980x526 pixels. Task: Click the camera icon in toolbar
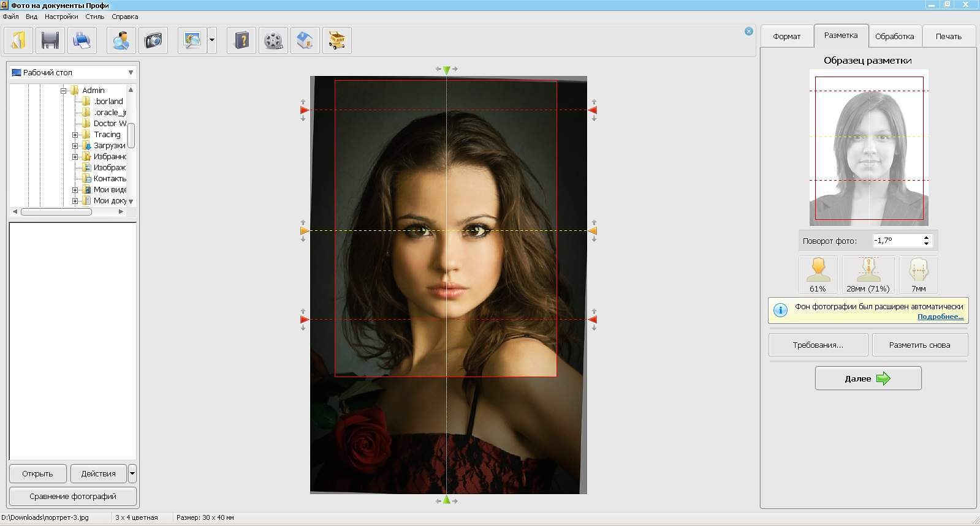click(x=153, y=40)
